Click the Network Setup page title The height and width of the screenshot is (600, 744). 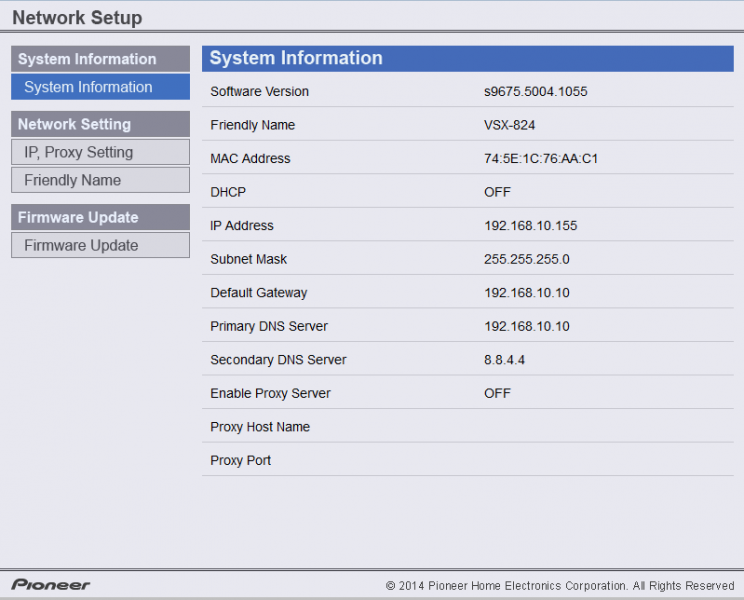[77, 18]
